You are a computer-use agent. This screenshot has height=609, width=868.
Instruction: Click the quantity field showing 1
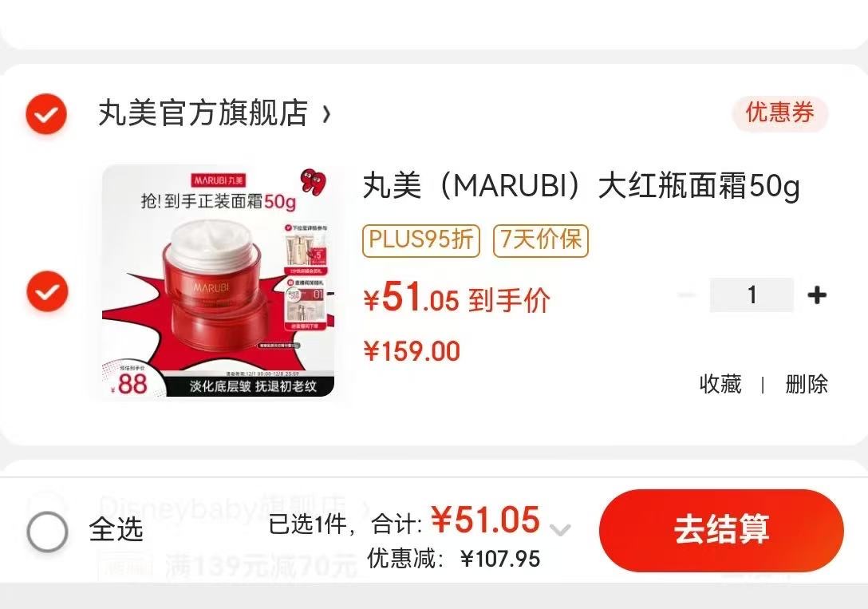752,295
